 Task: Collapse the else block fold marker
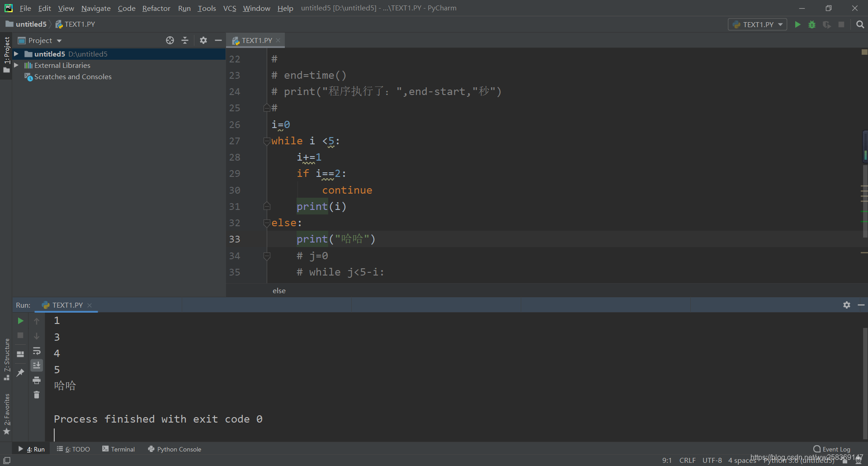click(x=267, y=223)
